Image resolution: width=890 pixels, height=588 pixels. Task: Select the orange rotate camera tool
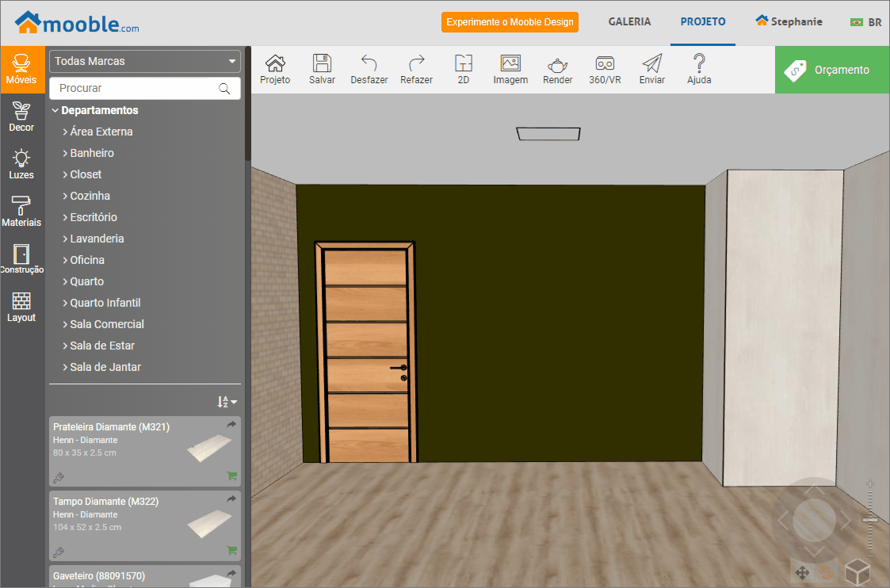(x=827, y=572)
